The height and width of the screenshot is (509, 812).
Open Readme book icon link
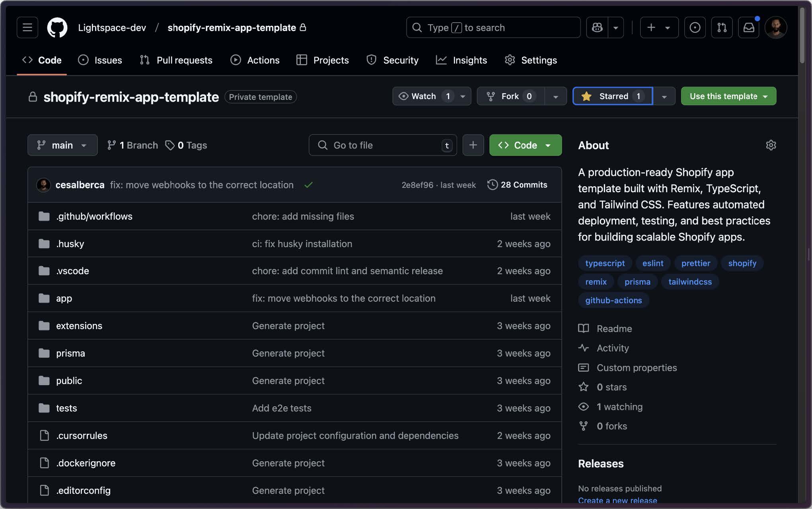click(x=605, y=329)
